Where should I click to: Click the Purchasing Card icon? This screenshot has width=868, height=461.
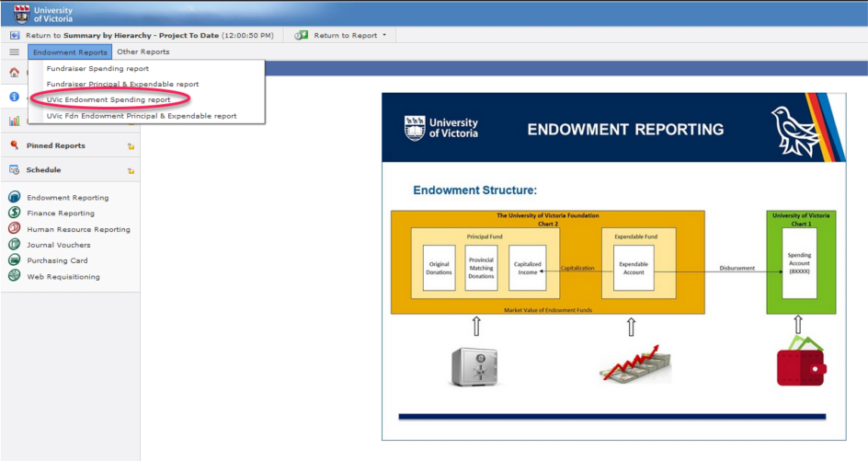(x=15, y=259)
